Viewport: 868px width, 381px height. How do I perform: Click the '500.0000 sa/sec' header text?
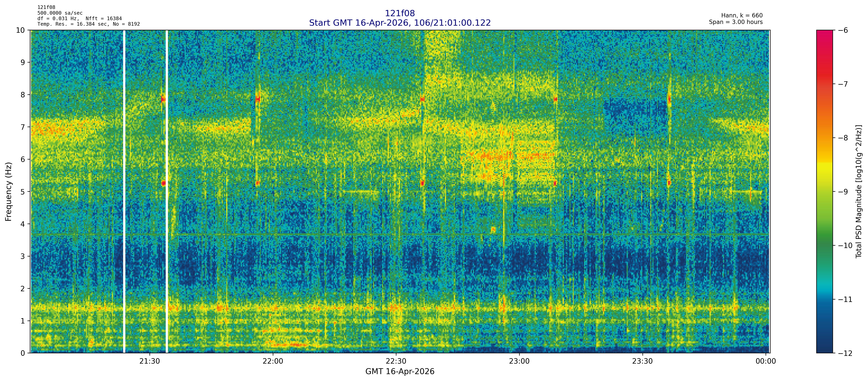[60, 13]
